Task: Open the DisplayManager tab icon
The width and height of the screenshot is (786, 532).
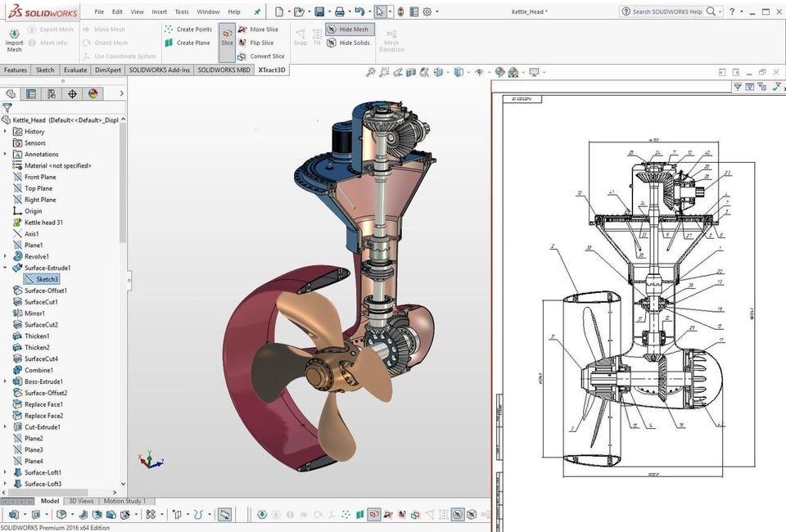Action: pyautogui.click(x=93, y=93)
